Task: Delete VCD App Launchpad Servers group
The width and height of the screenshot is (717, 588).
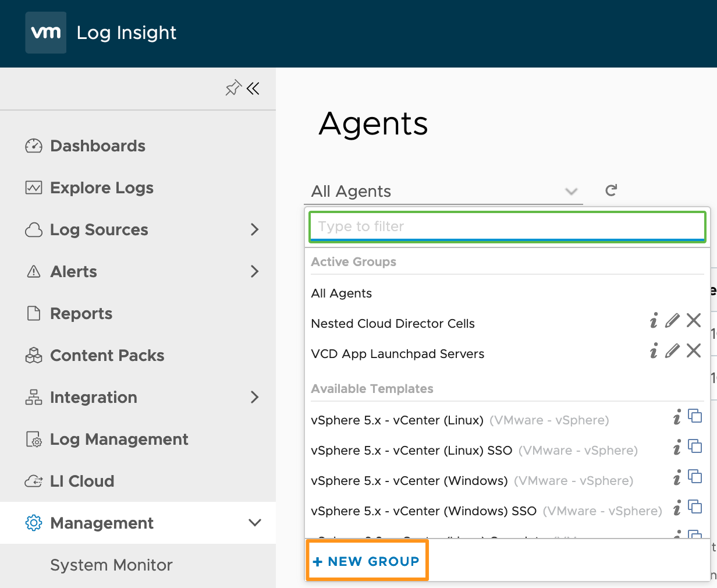Action: [694, 350]
